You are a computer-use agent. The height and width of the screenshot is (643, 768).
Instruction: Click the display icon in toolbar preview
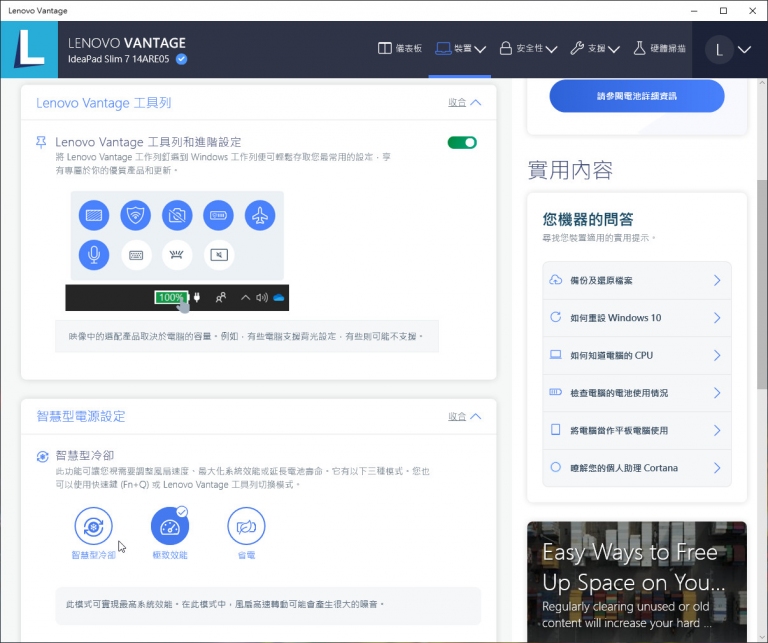(x=94, y=215)
